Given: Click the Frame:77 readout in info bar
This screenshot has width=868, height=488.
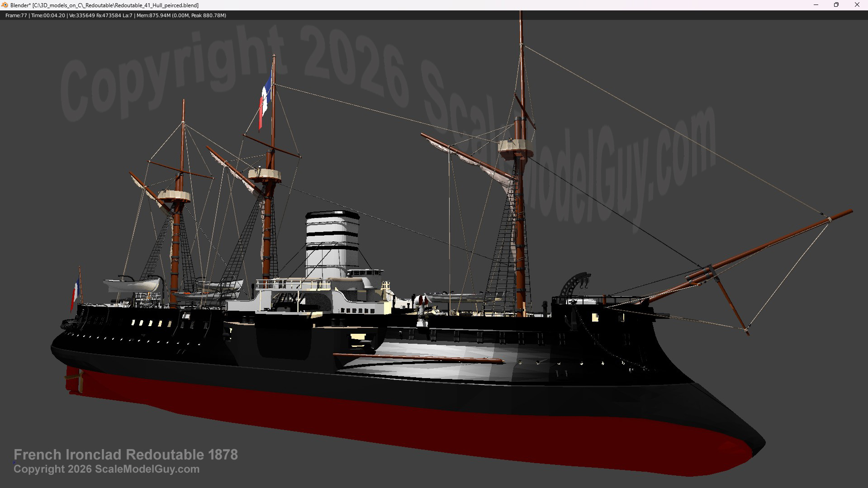Looking at the screenshot, I should [x=16, y=15].
